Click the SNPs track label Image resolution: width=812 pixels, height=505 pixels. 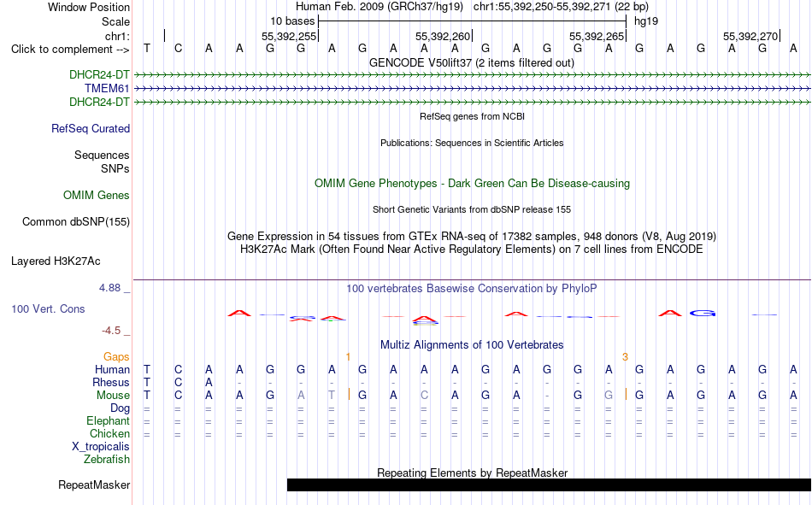[x=115, y=169]
